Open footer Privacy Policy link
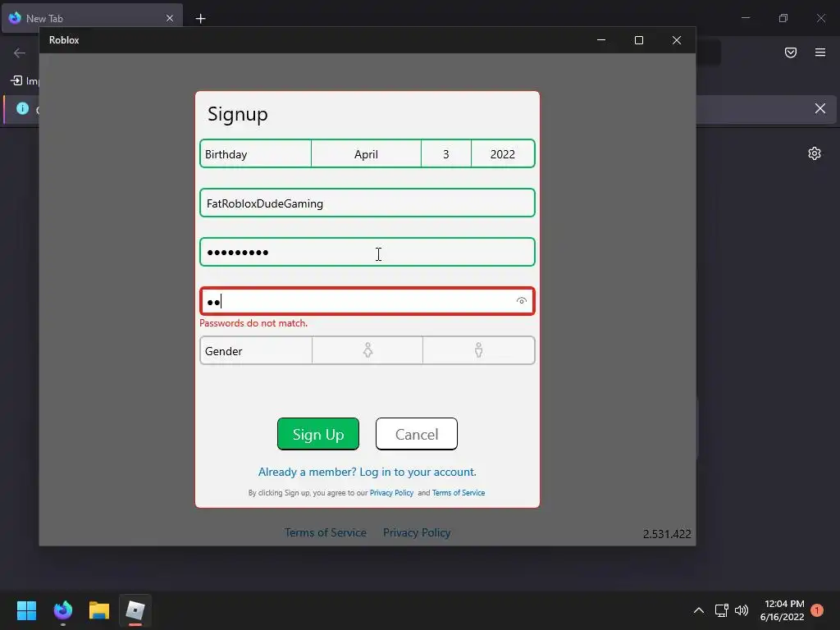This screenshot has height=630, width=840. pyautogui.click(x=416, y=532)
